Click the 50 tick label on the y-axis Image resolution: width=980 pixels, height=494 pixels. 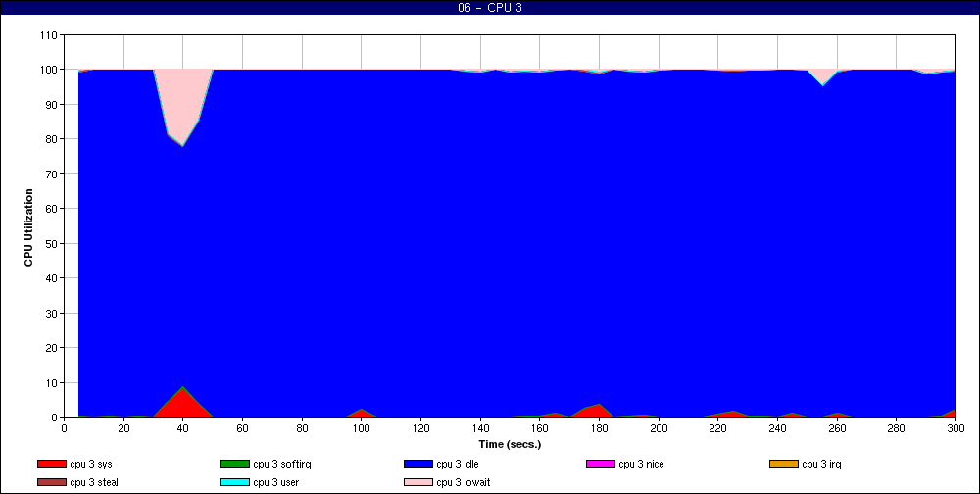pos(53,243)
